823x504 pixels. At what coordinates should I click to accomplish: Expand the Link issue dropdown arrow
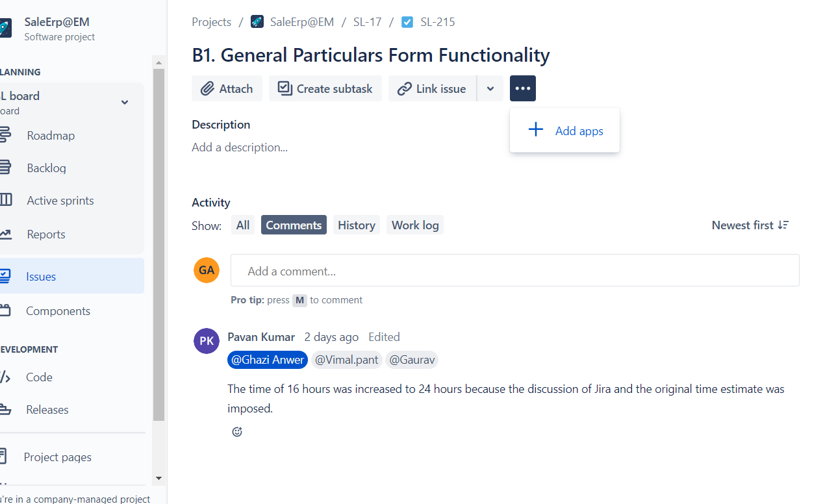[x=490, y=88]
